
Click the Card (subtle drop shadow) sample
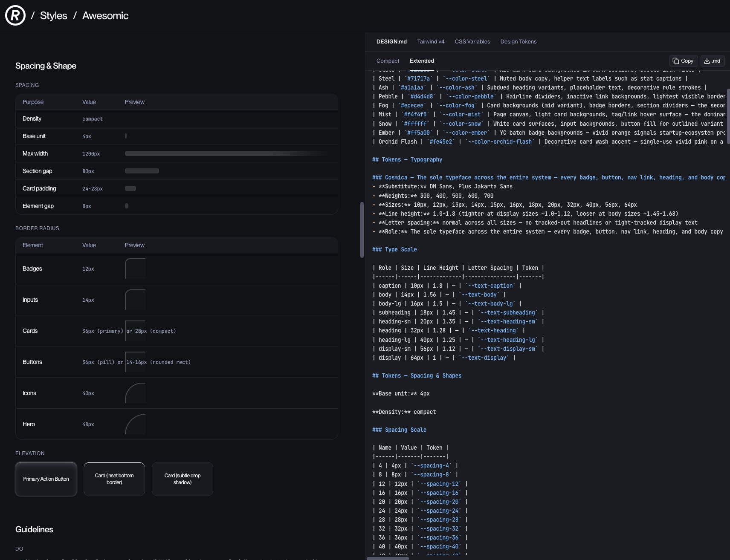(x=182, y=479)
